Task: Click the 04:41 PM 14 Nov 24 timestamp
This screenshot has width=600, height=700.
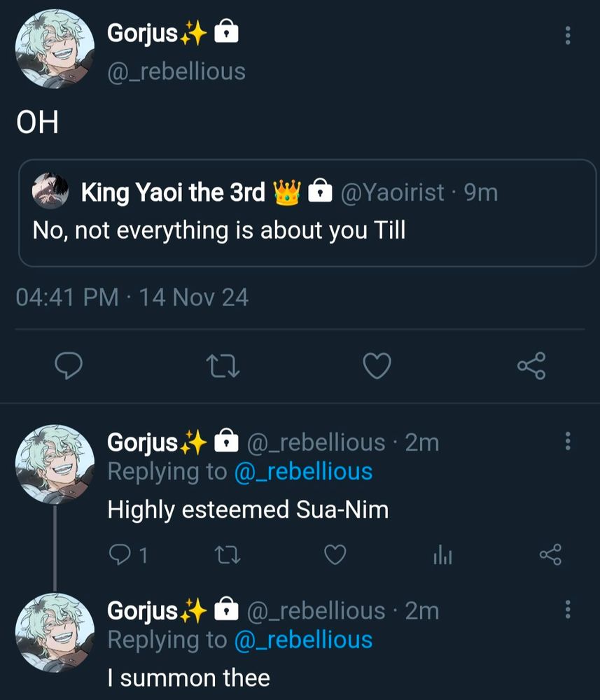Action: (132, 298)
